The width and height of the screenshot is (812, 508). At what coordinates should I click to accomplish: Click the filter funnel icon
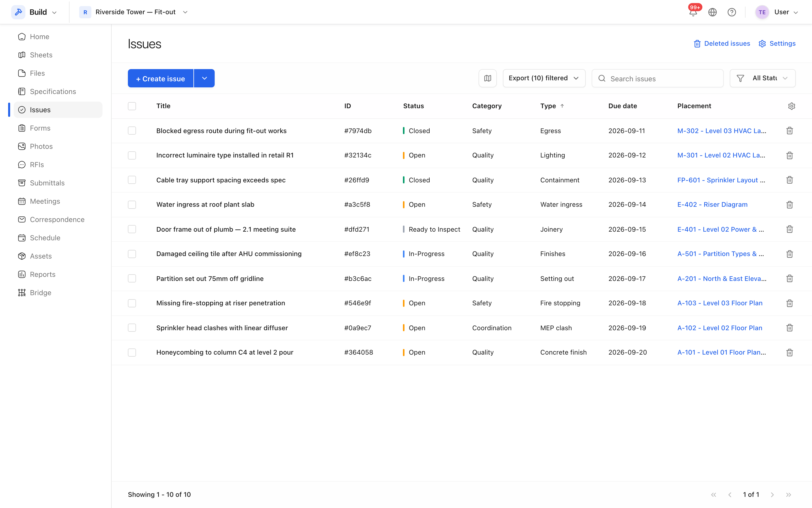pyautogui.click(x=740, y=78)
